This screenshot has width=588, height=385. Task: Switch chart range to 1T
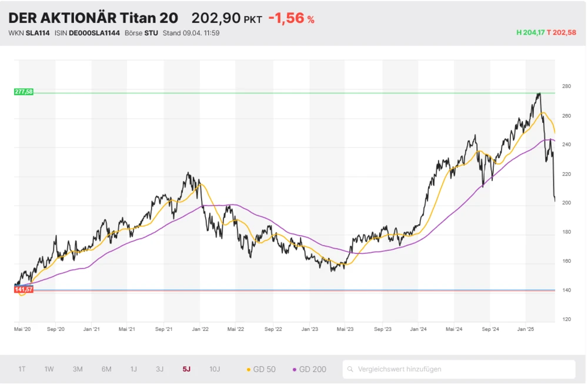[22, 369]
